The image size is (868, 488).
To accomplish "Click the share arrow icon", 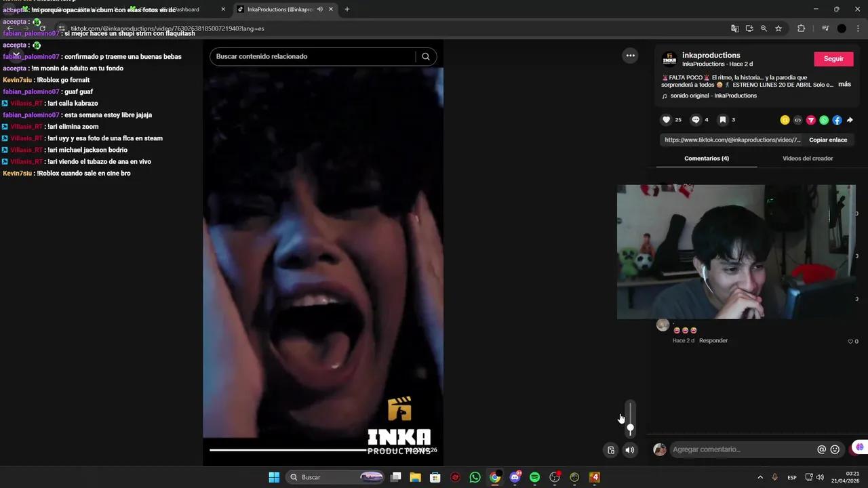I will coord(849,120).
